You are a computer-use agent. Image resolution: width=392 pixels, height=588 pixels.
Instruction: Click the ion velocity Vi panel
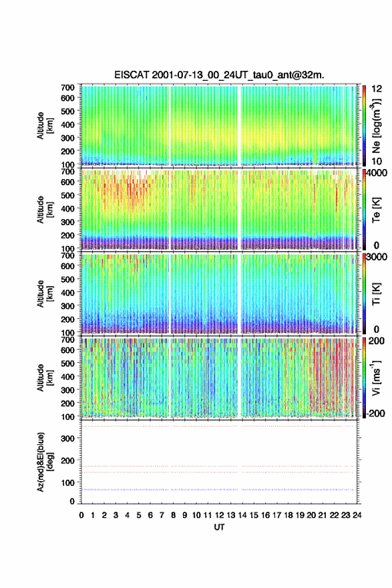[x=219, y=378]
